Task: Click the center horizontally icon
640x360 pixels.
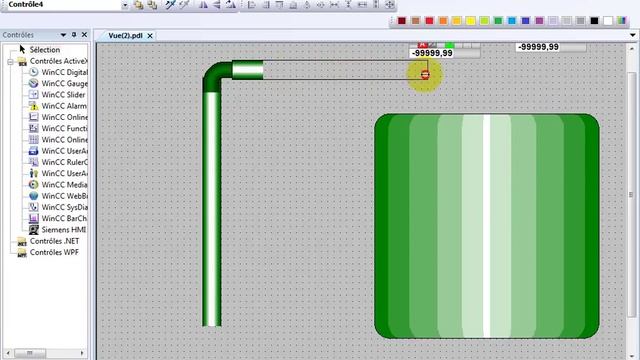Action: (307, 5)
